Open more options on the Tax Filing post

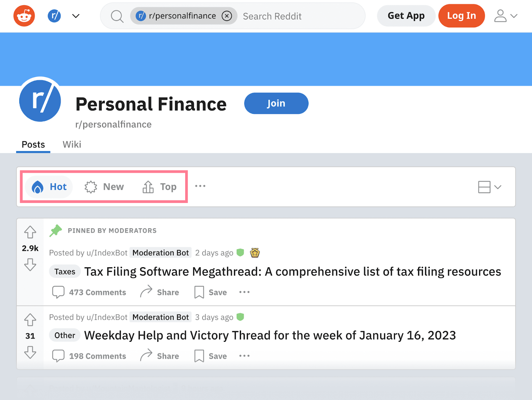coord(244,292)
